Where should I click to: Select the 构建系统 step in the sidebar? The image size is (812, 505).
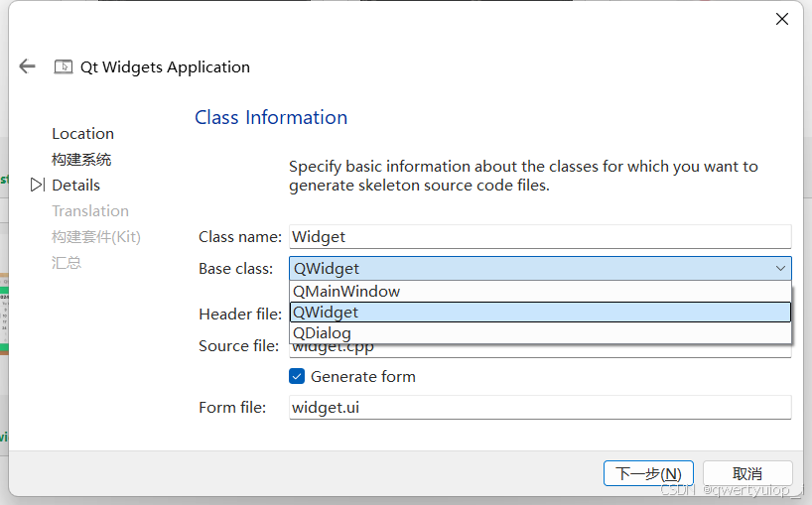81,160
